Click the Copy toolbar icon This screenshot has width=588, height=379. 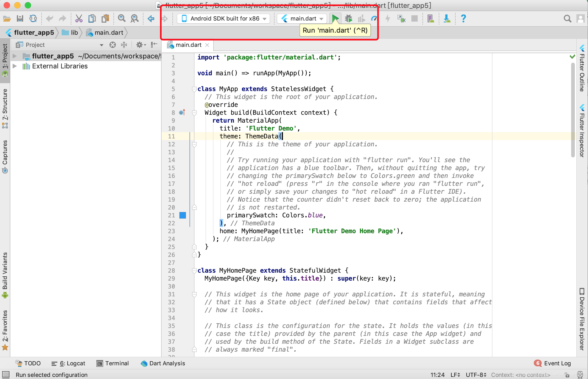tap(92, 18)
